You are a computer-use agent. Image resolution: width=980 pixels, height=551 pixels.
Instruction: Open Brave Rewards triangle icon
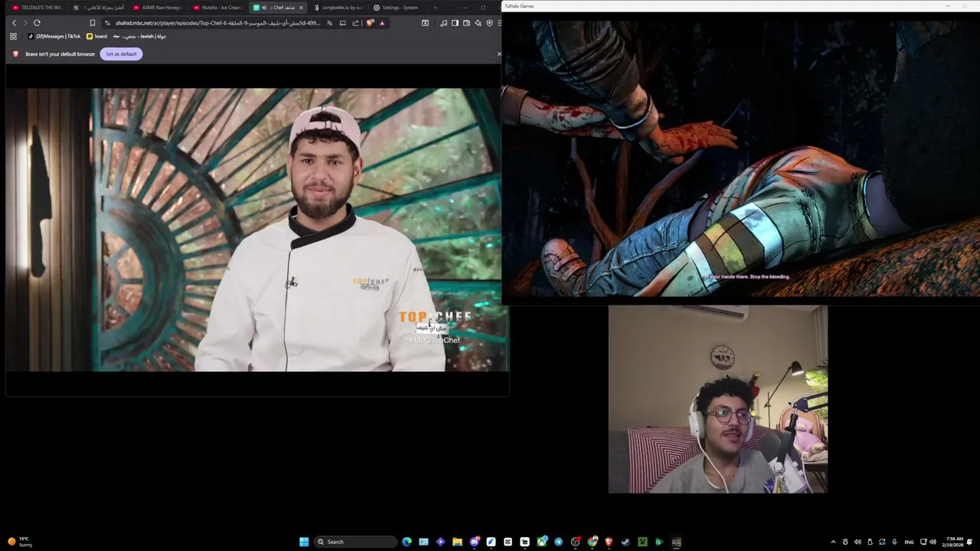pyautogui.click(x=382, y=23)
